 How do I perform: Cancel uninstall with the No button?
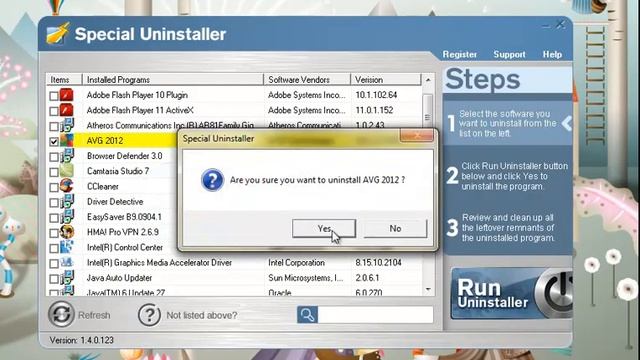click(x=395, y=229)
